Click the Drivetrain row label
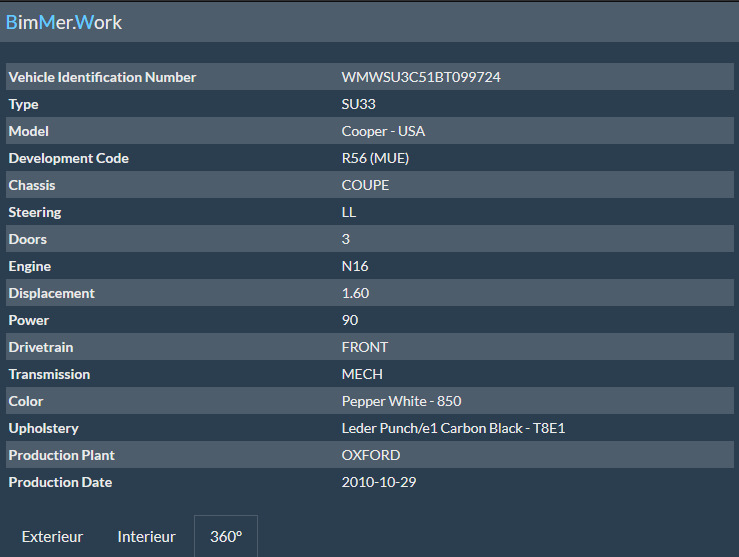 [41, 347]
